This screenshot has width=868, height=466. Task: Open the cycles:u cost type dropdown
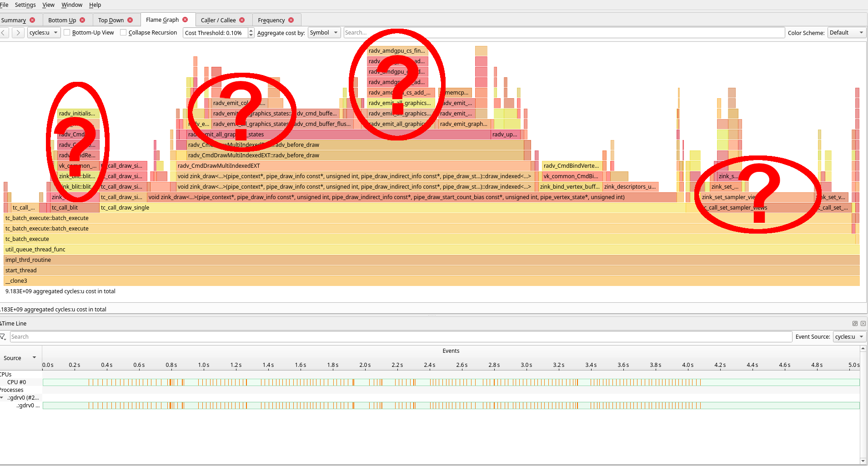(x=44, y=33)
